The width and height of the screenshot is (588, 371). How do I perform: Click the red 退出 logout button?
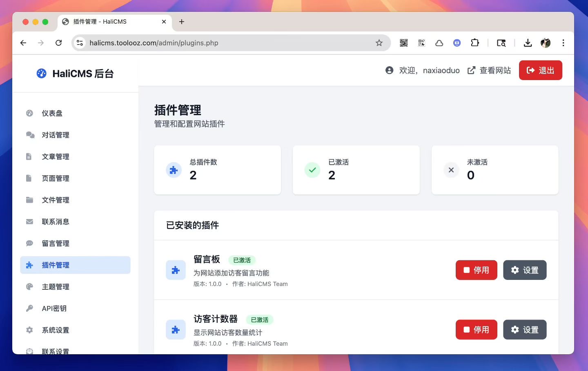coord(540,70)
